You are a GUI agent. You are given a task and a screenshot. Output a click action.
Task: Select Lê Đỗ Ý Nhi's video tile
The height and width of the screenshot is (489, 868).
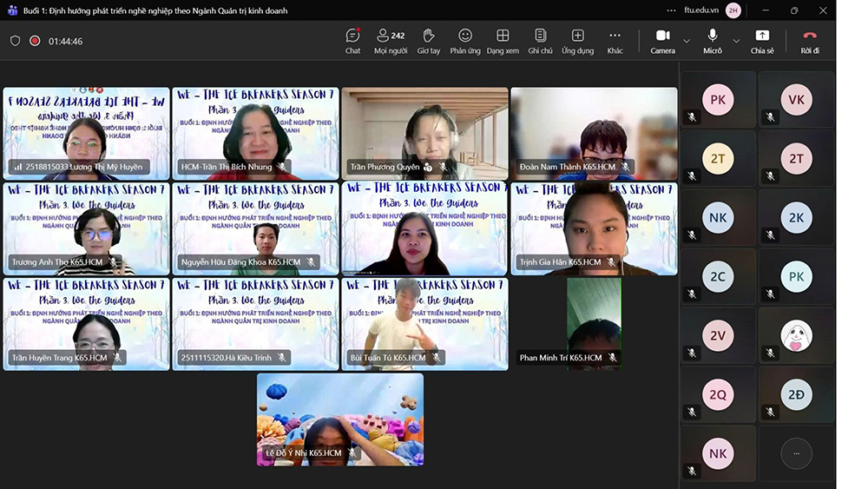[x=340, y=420]
